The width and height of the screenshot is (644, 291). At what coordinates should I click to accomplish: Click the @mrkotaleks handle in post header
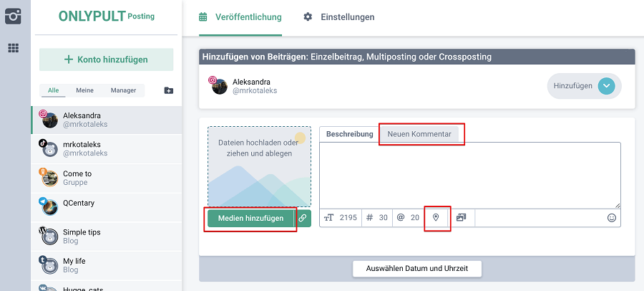point(255,90)
